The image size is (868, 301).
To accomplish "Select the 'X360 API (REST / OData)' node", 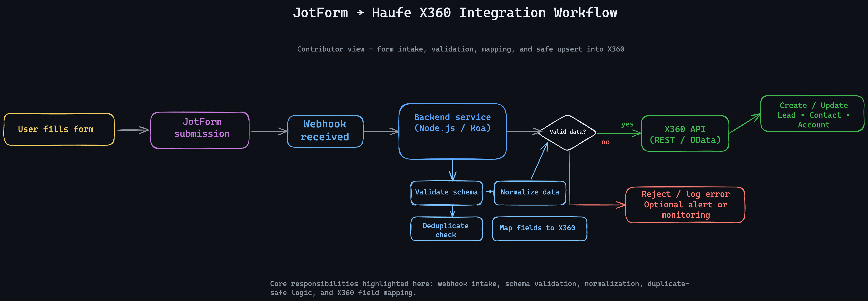I will coord(685,133).
